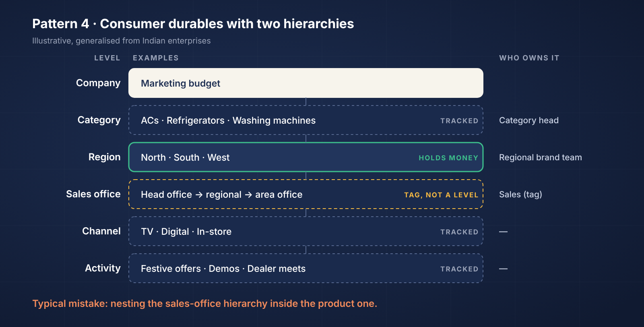Click the 'LEVEL' column header

tap(107, 58)
